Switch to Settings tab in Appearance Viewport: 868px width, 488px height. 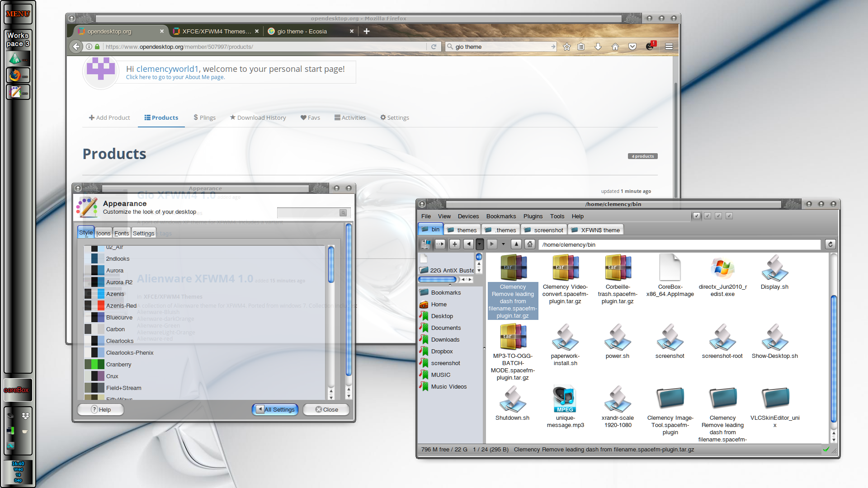(143, 233)
